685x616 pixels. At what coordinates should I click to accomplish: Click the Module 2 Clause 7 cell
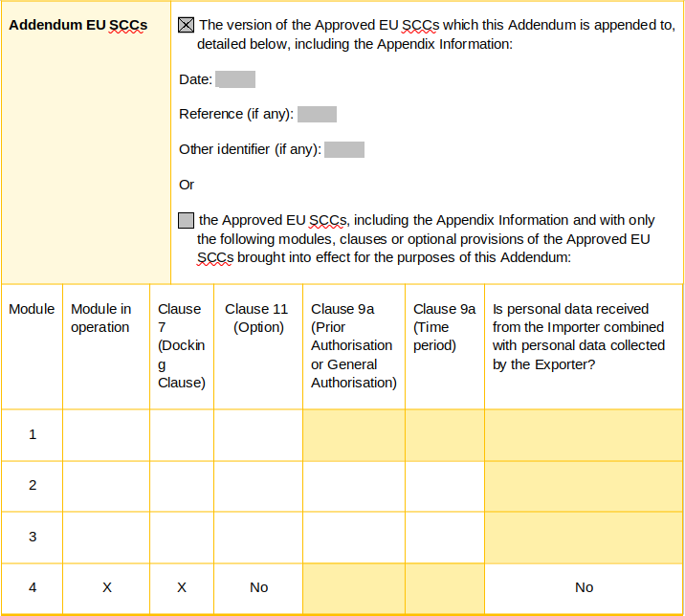(x=182, y=486)
